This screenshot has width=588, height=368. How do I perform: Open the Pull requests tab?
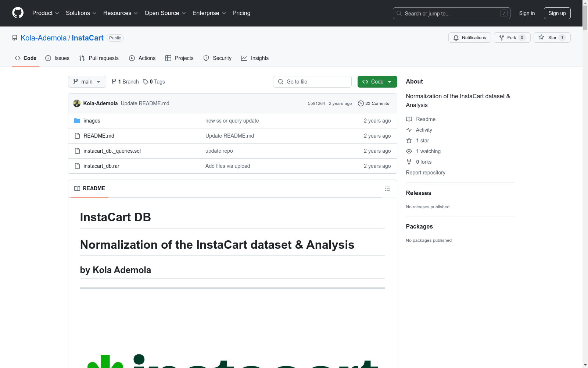click(x=99, y=58)
